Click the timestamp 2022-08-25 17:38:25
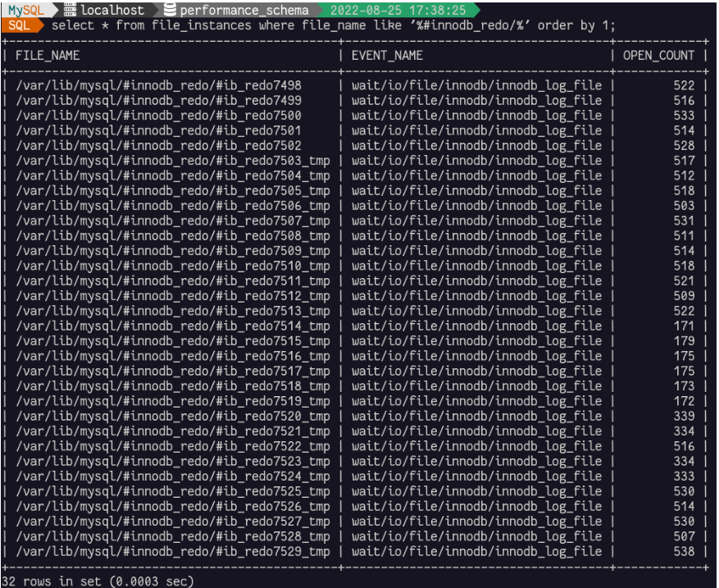This screenshot has height=588, width=719. coord(398,10)
